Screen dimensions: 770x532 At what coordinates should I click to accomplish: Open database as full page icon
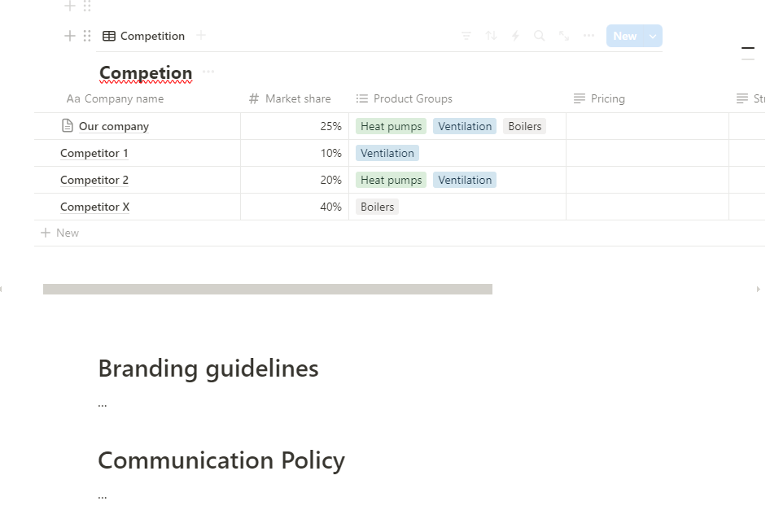click(x=563, y=36)
